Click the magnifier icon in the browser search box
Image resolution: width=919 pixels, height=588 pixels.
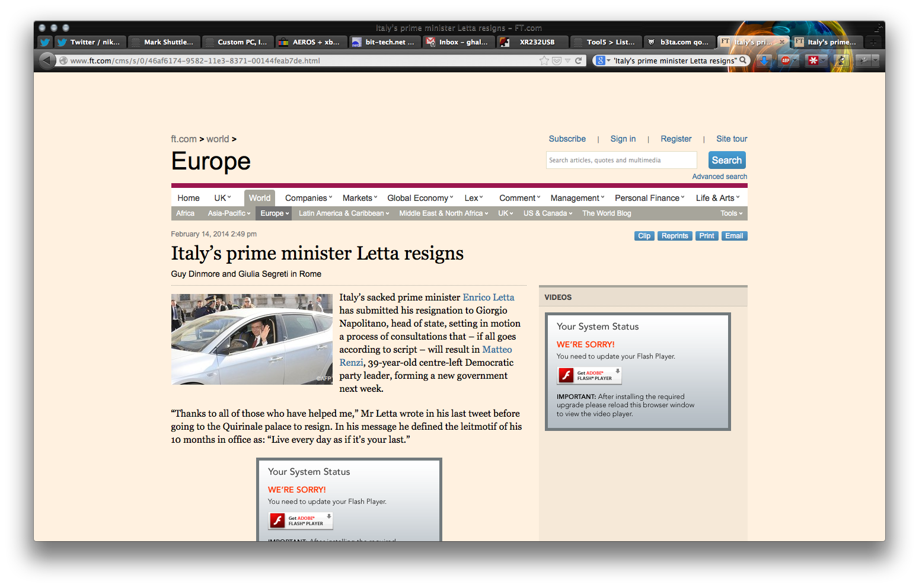pos(742,60)
